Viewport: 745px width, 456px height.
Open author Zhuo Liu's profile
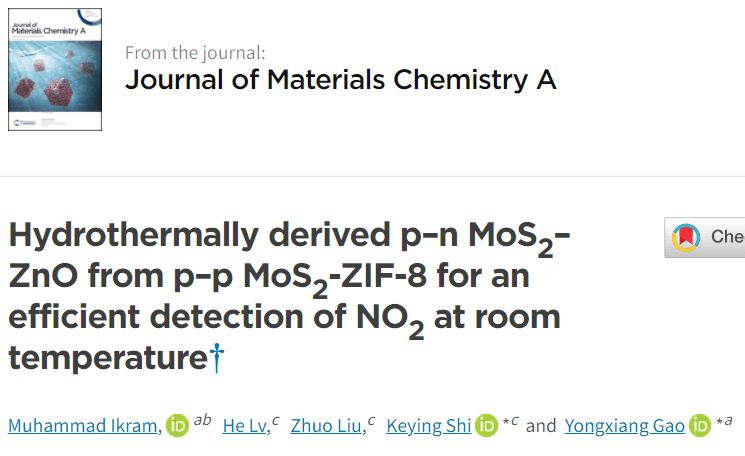pyautogui.click(x=327, y=427)
